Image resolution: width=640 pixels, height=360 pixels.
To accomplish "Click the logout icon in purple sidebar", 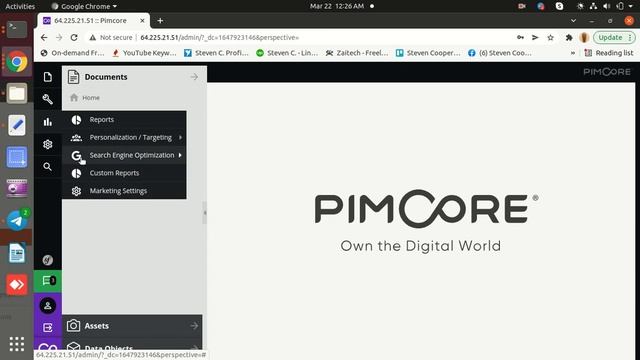I will point(48,327).
